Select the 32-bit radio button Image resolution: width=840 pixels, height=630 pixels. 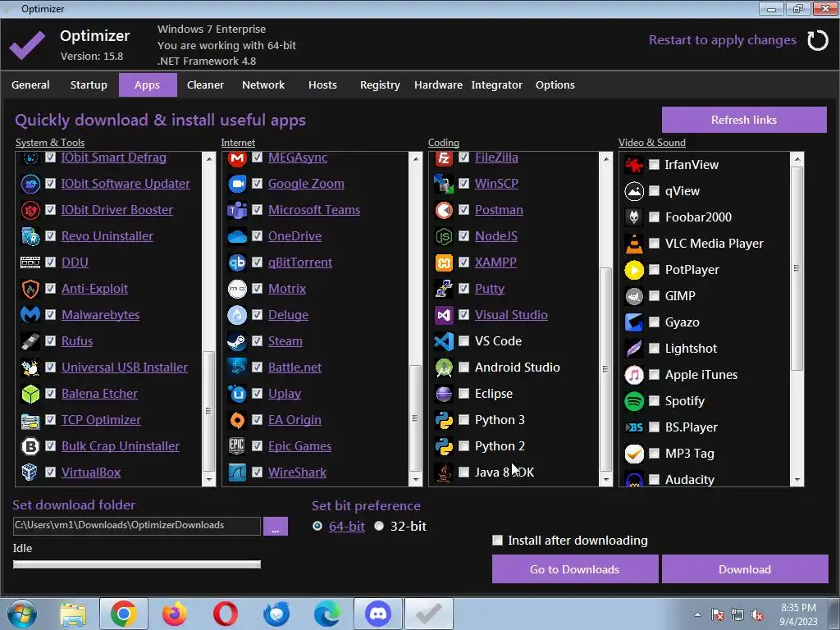[379, 526]
